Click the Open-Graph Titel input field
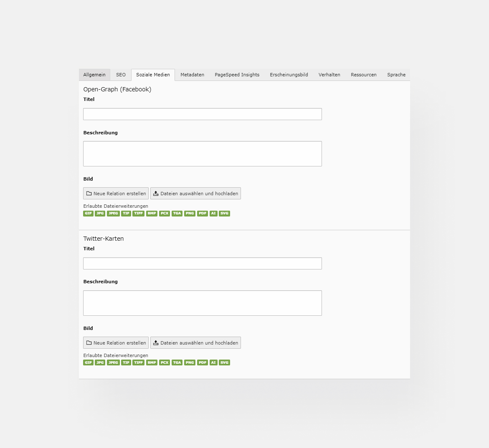Screen dimensions: 489x448 202,114
